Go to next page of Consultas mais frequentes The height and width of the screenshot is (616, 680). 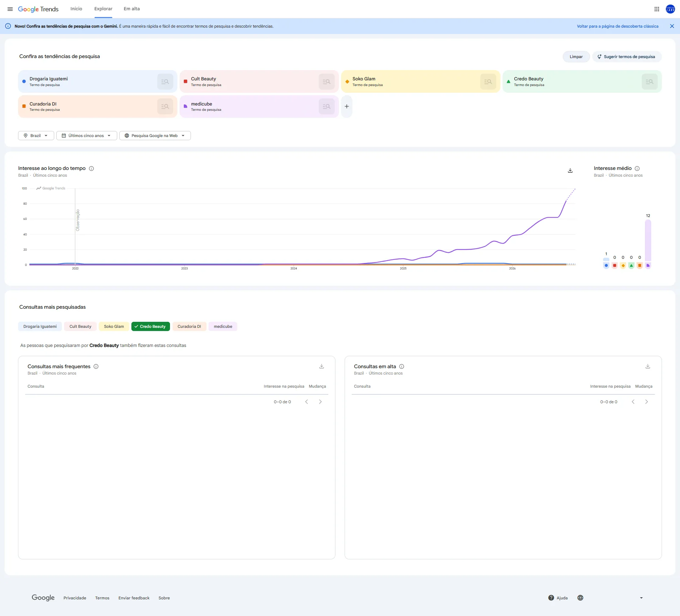[321, 402]
